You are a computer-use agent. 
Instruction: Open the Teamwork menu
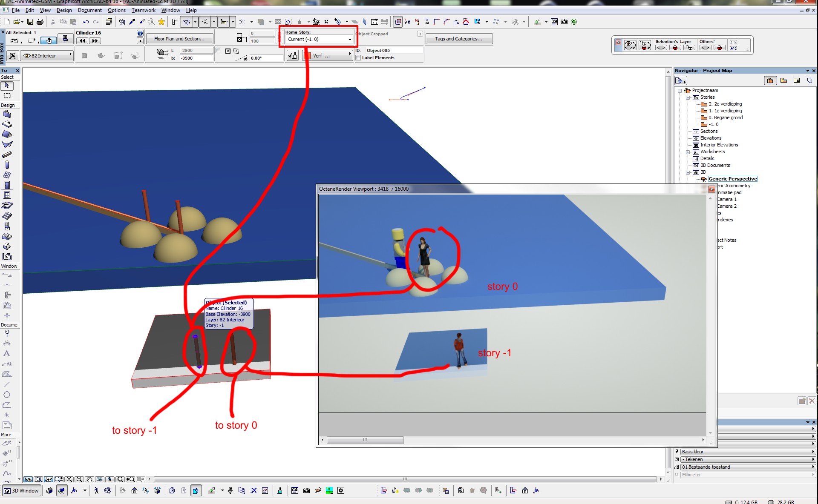point(143,10)
